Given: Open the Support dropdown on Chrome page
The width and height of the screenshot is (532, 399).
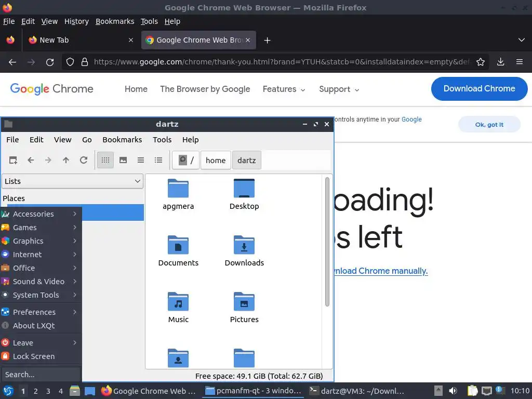Looking at the screenshot, I should pyautogui.click(x=339, y=89).
